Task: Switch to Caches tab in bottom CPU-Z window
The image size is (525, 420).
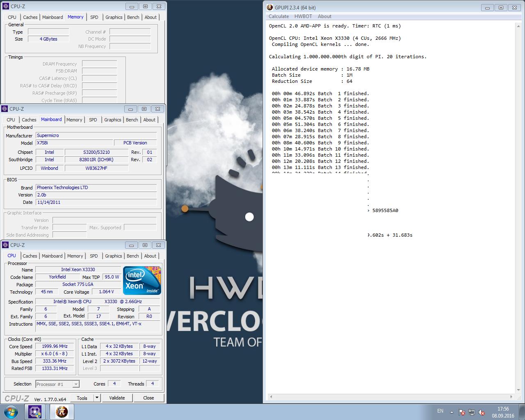Action: point(30,256)
